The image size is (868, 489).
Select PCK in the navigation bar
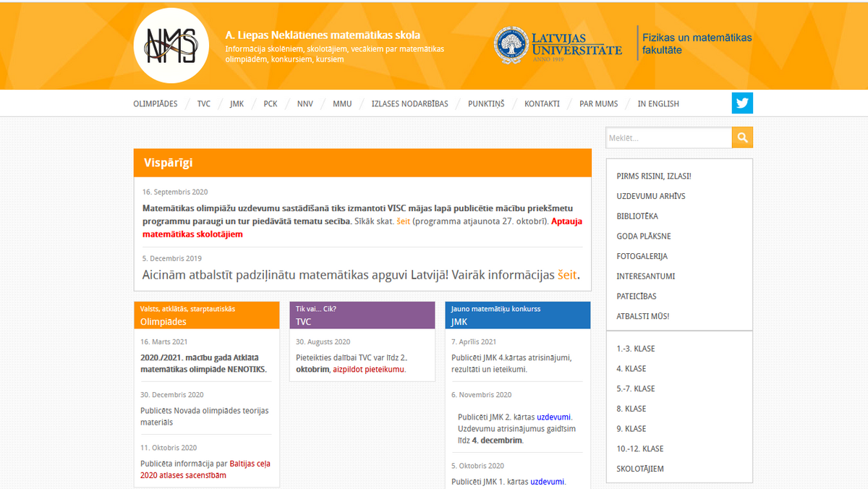271,104
